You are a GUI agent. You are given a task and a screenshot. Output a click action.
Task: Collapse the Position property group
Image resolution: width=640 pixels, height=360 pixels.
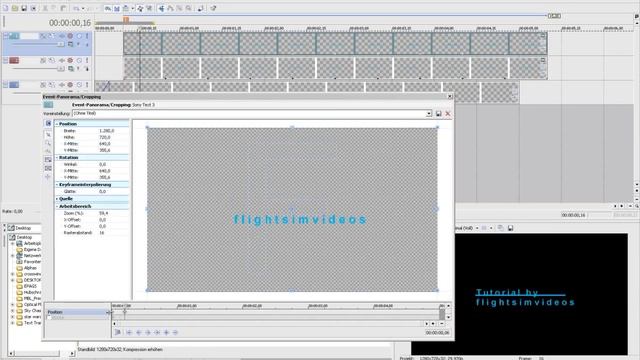tap(57, 124)
